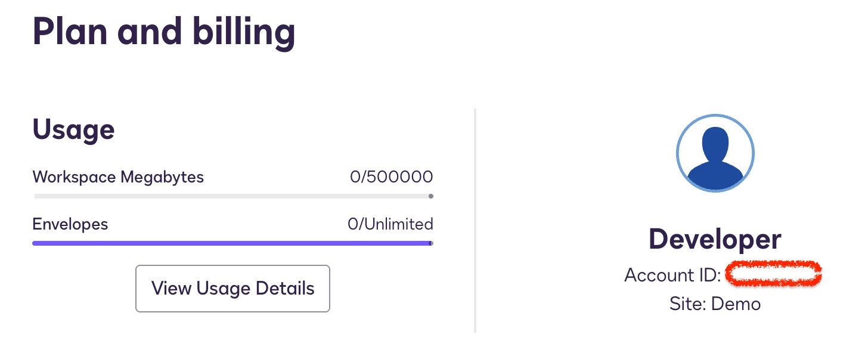Click the Plan and billing heading

click(164, 31)
